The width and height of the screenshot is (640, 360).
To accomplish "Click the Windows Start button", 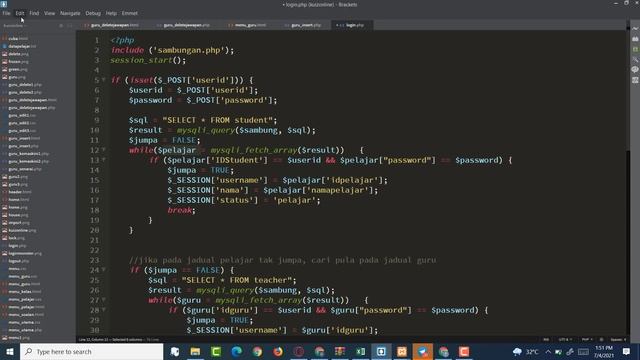I will pos(10,351).
